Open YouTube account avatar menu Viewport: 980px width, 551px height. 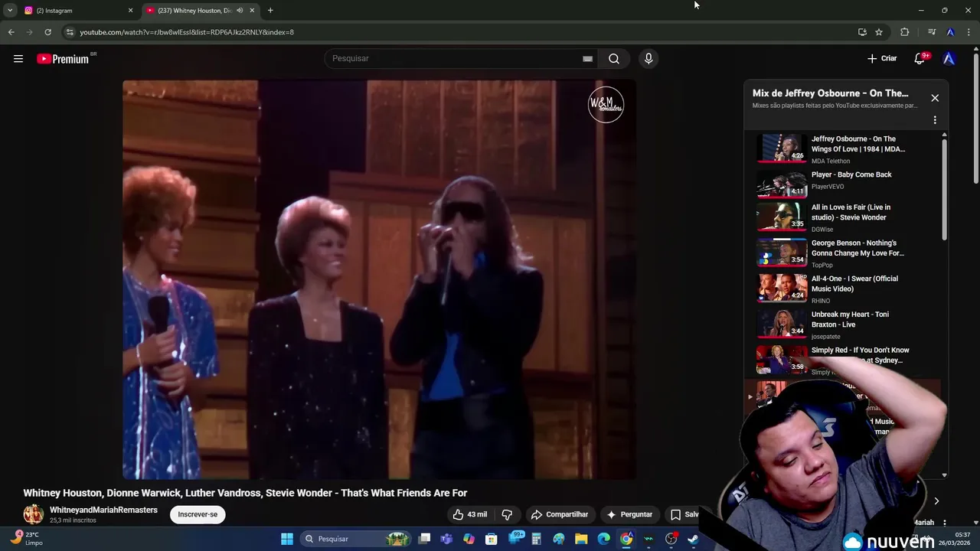pyautogui.click(x=949, y=58)
